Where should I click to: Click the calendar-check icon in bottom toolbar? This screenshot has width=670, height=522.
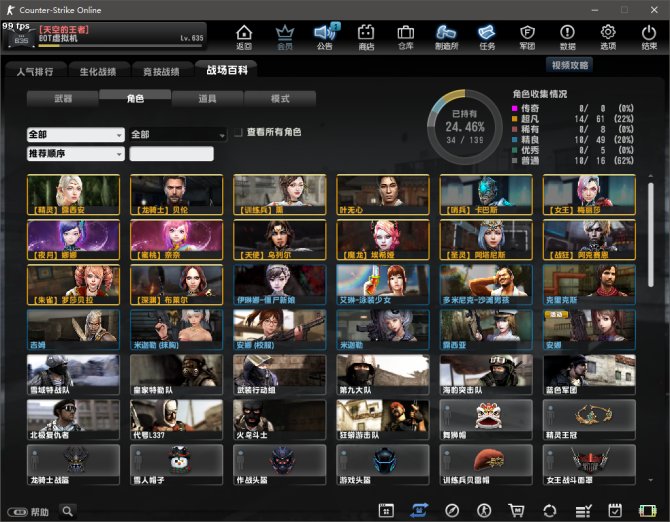[x=615, y=510]
